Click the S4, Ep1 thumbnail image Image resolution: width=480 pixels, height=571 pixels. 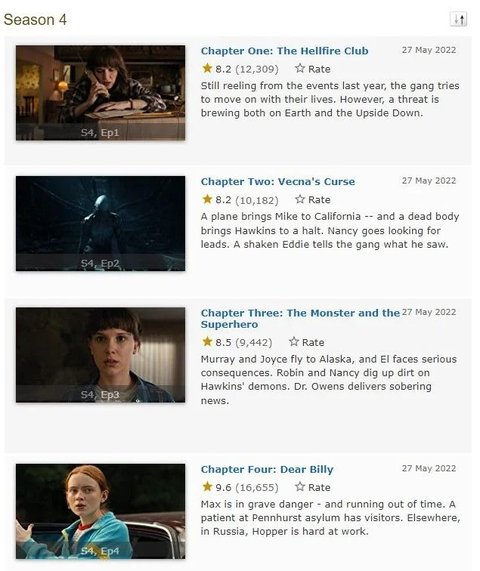coord(101,93)
